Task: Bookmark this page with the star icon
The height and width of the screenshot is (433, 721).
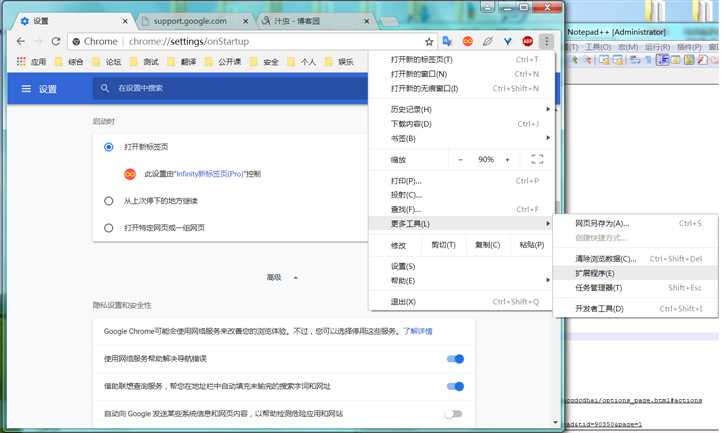Action: [429, 42]
